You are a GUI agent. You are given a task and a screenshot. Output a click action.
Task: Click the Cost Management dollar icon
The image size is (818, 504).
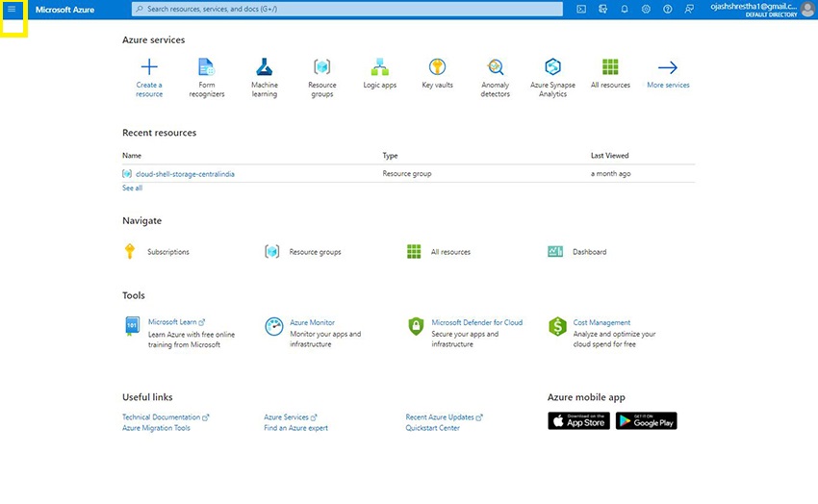557,326
